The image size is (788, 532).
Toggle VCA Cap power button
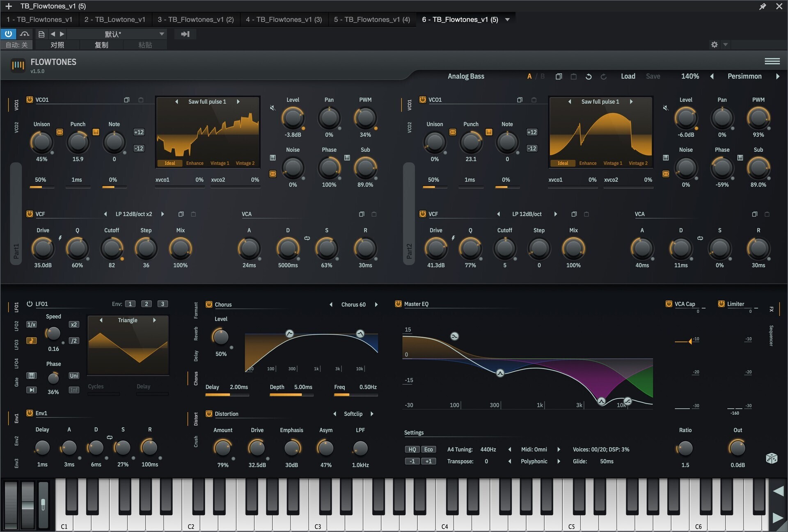(669, 304)
